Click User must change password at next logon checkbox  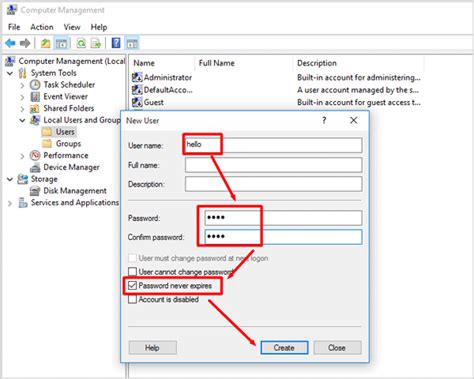tap(132, 258)
